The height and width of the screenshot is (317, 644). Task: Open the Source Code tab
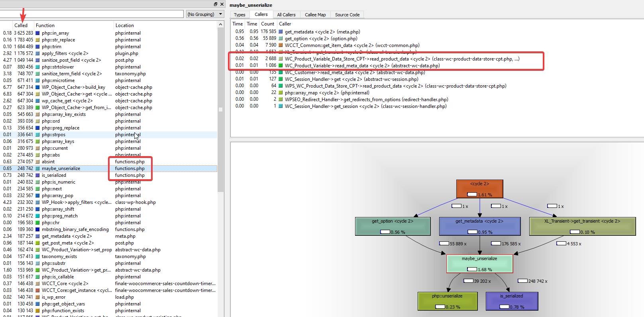[x=347, y=15]
